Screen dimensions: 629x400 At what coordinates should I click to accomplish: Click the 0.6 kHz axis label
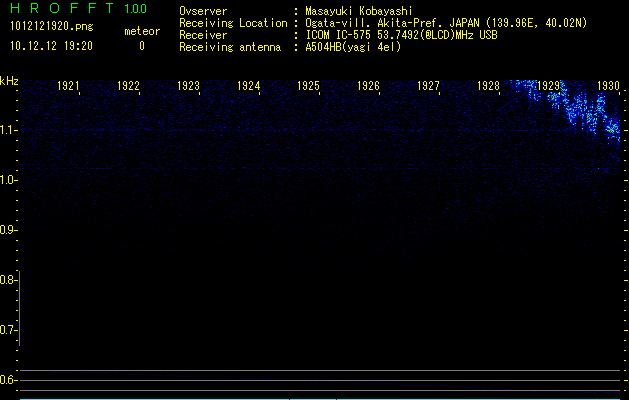pos(7,380)
